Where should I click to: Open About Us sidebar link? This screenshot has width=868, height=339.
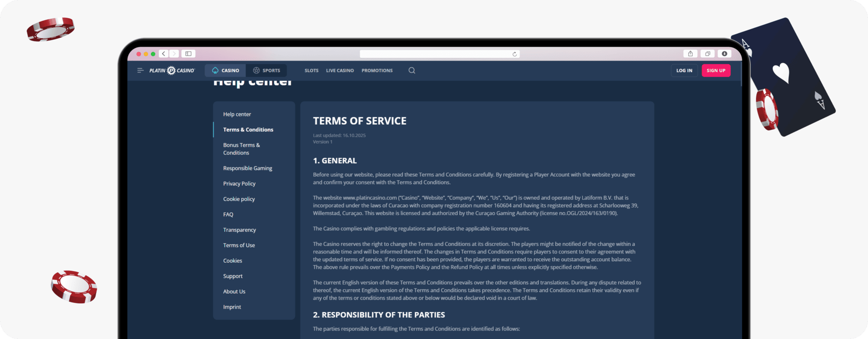[x=234, y=292]
